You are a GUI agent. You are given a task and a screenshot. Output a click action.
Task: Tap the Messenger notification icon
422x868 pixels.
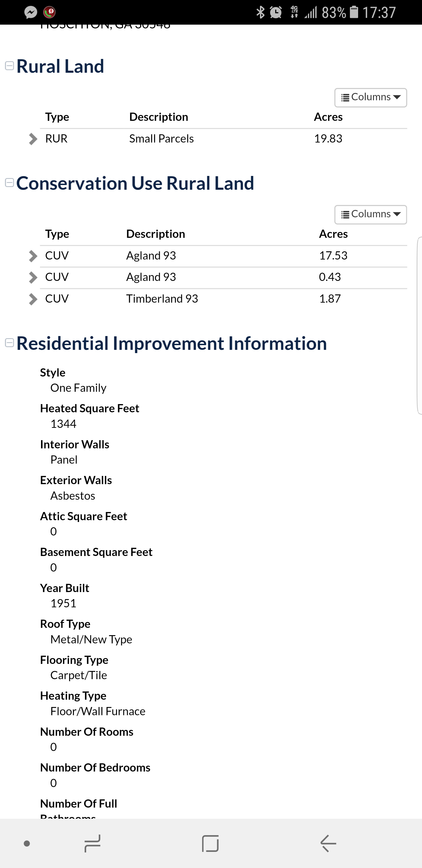(x=31, y=13)
